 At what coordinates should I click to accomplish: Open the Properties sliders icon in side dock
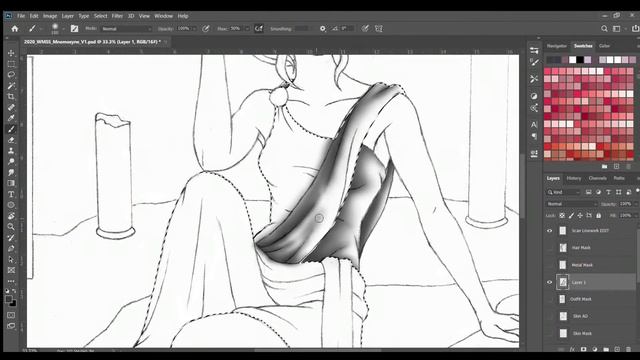click(x=534, y=50)
